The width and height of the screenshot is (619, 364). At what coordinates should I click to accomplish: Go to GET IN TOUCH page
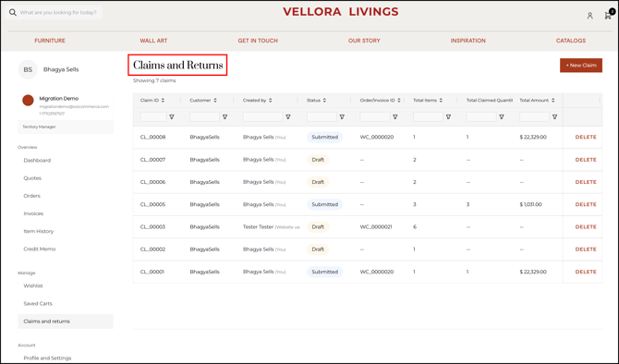tap(258, 41)
